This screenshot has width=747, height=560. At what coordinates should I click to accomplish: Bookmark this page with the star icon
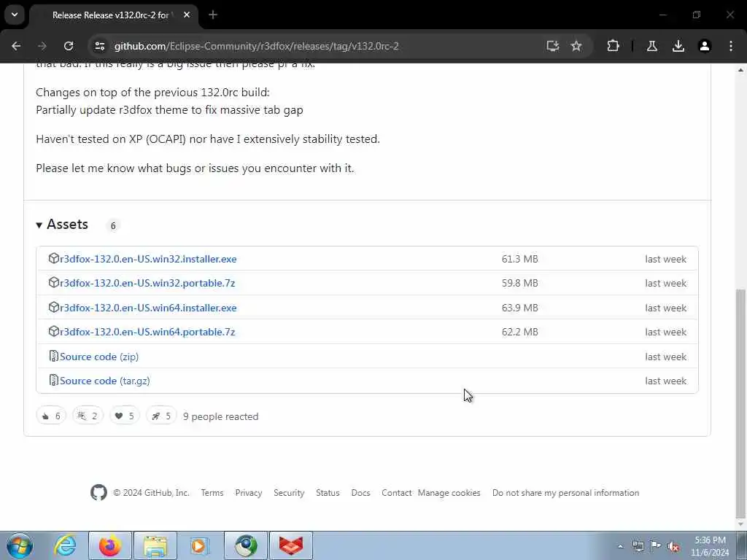coord(576,46)
